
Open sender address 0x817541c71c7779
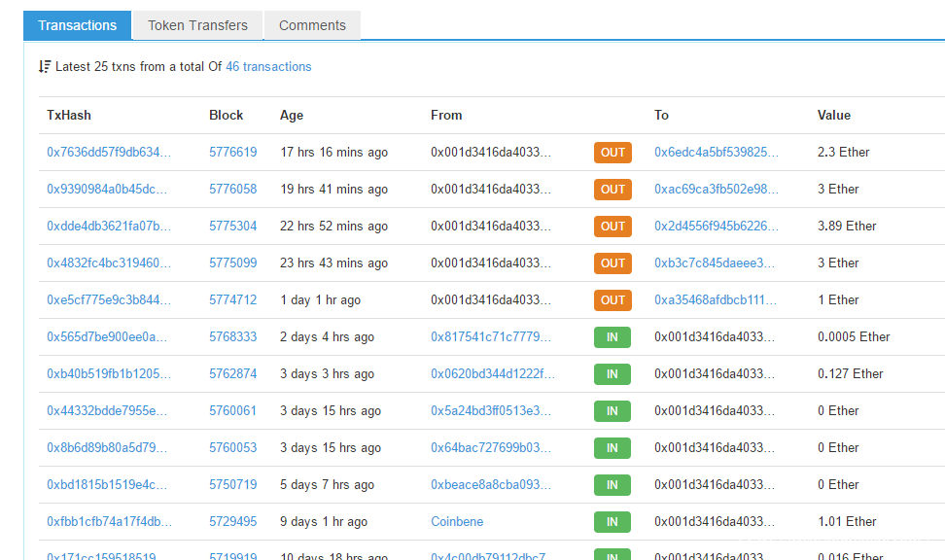coord(491,337)
